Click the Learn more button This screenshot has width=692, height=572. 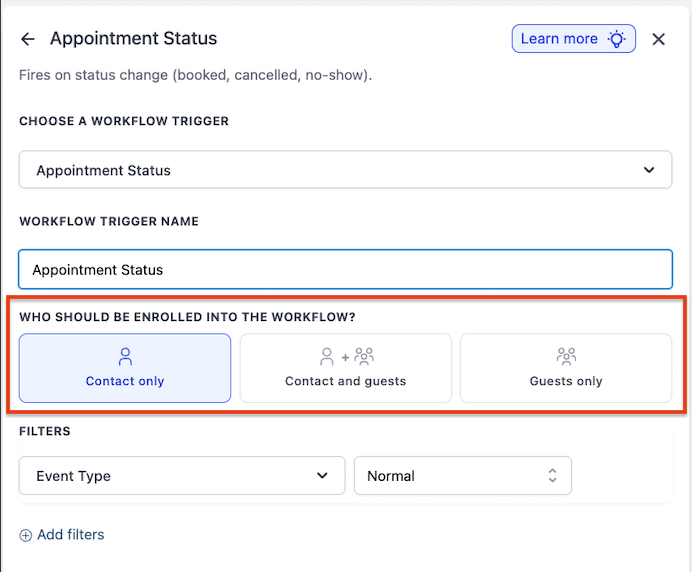tap(573, 39)
